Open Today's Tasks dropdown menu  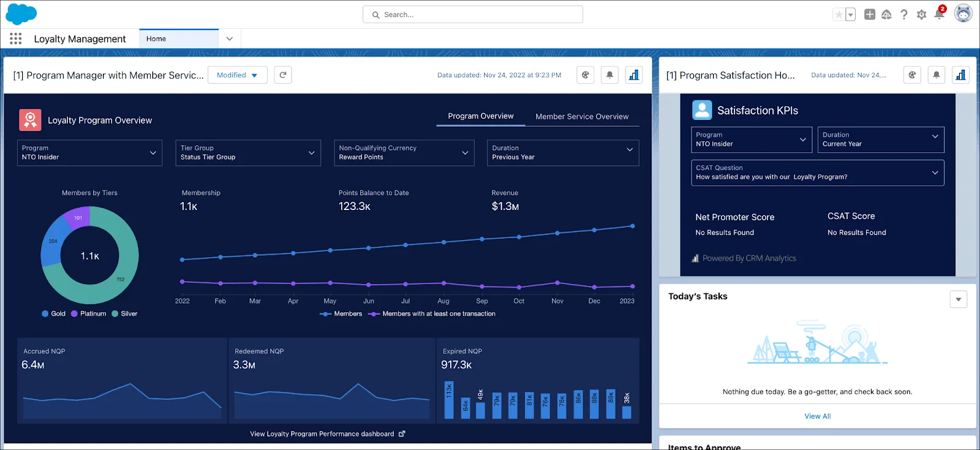pos(959,299)
